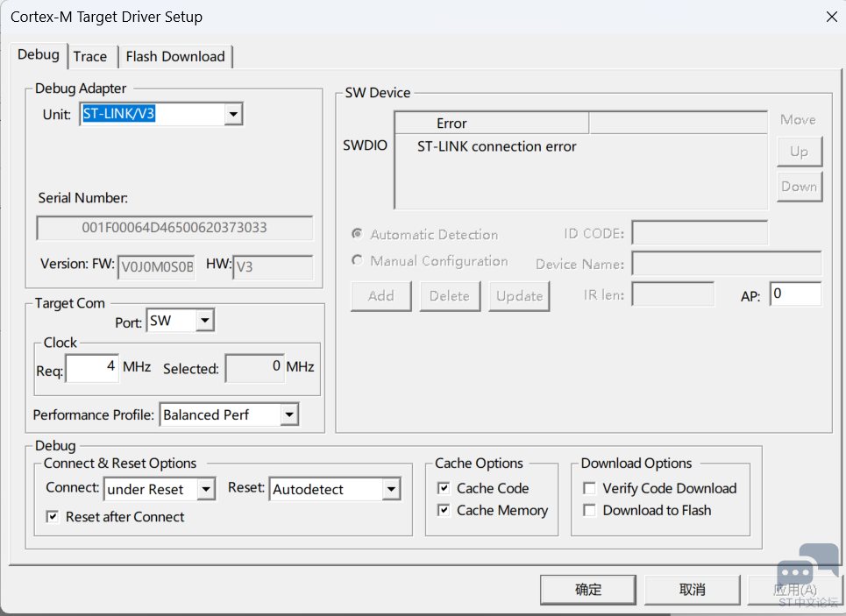Click the ST-LINK connection error text
This screenshot has width=846, height=616.
(496, 146)
